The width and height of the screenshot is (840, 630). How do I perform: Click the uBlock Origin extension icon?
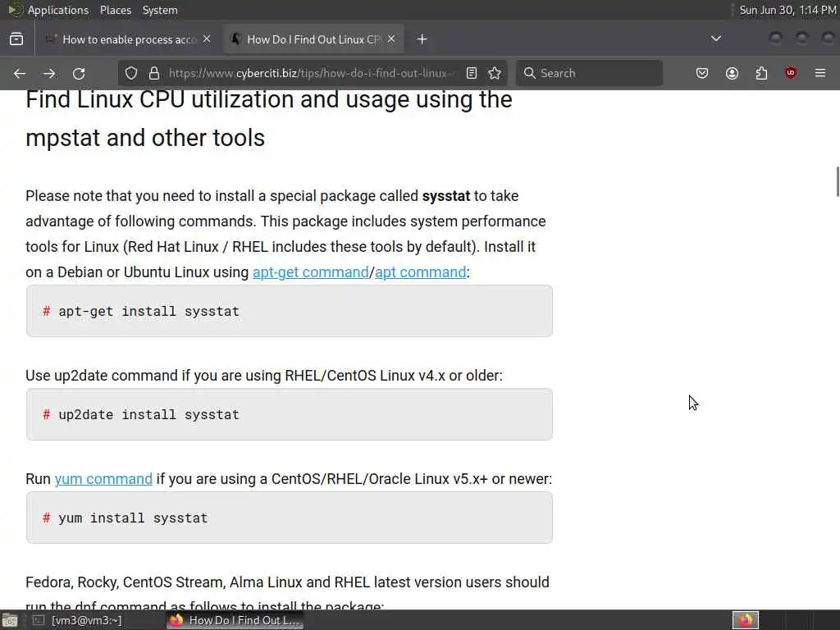point(791,73)
